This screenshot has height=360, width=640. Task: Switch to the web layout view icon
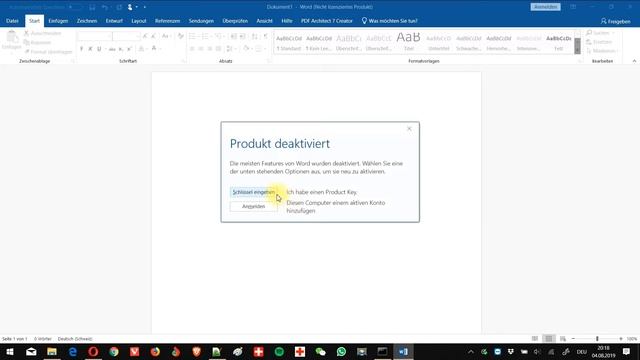(x=563, y=339)
